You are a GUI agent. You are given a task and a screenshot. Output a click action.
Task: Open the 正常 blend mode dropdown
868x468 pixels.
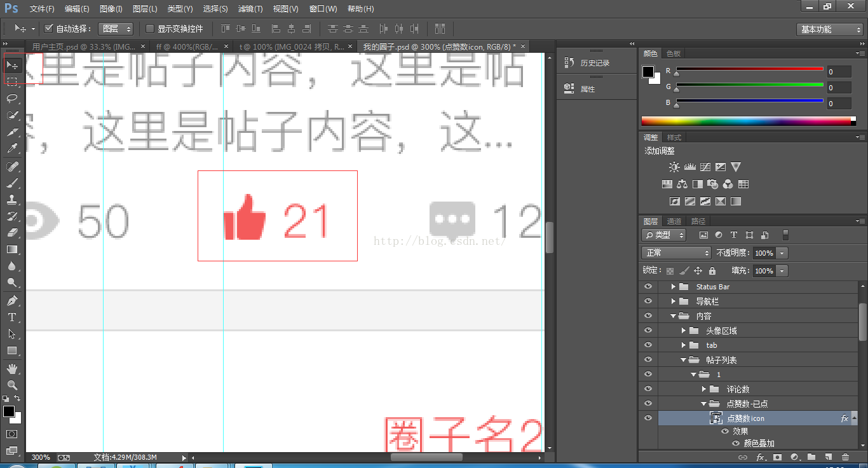coord(677,252)
